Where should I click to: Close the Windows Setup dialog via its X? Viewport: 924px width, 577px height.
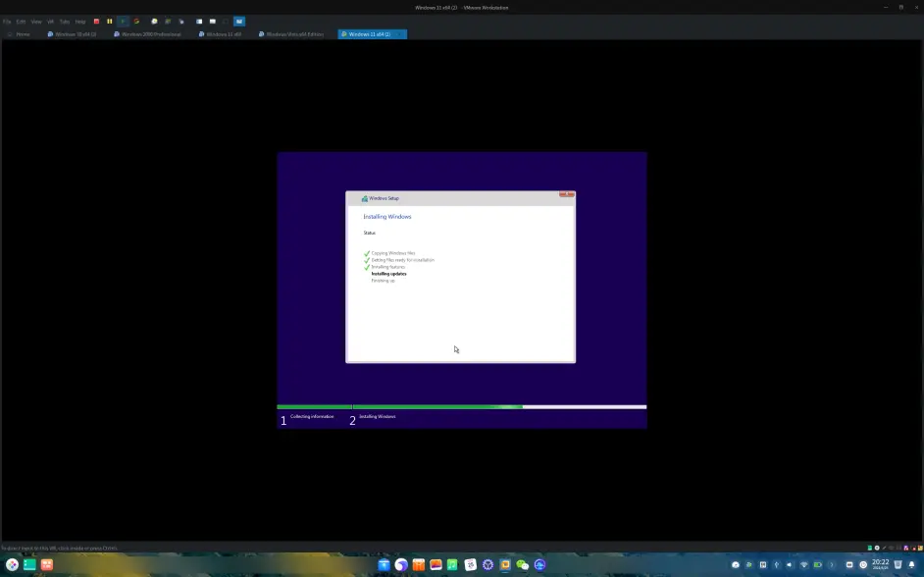[x=567, y=194]
